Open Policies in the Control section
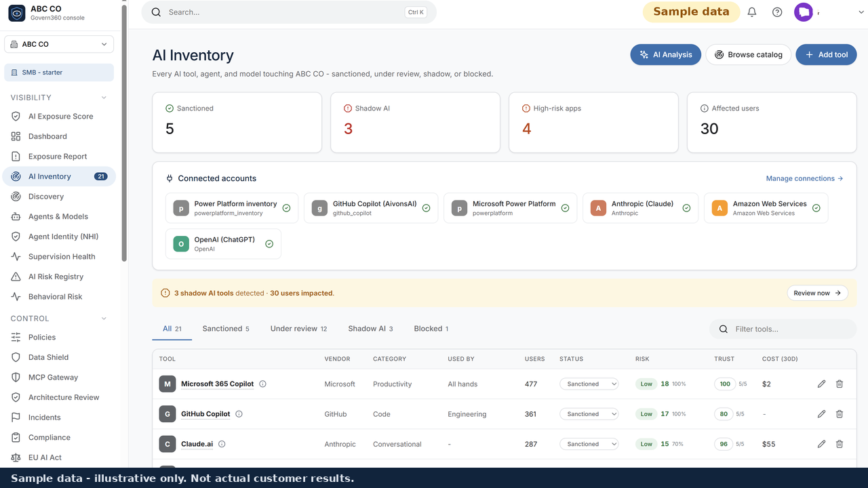Image resolution: width=868 pixels, height=488 pixels. click(60, 337)
